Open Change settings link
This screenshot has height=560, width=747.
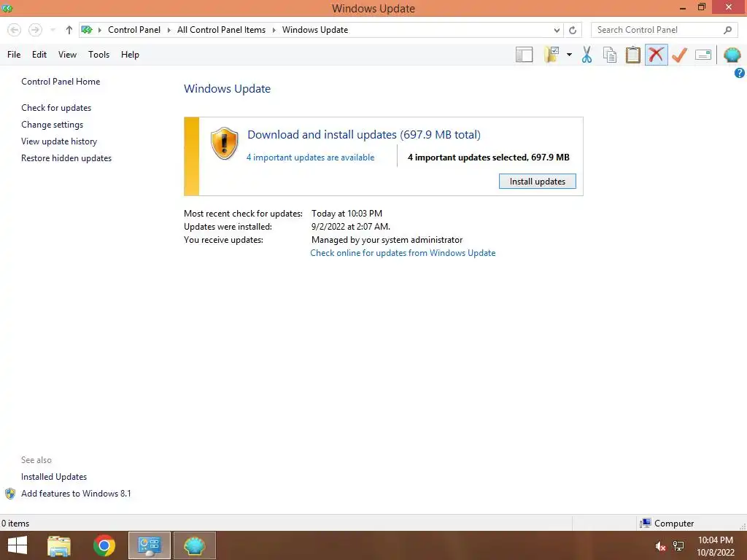click(x=52, y=125)
